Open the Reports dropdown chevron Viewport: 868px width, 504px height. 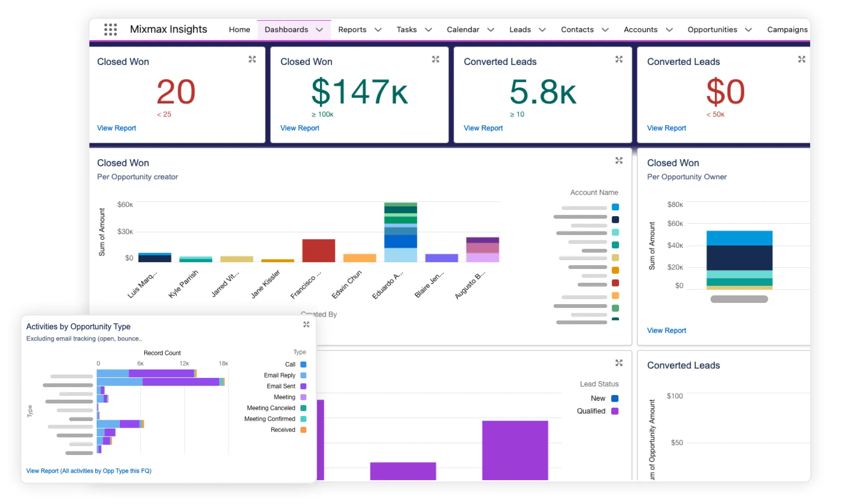[378, 30]
